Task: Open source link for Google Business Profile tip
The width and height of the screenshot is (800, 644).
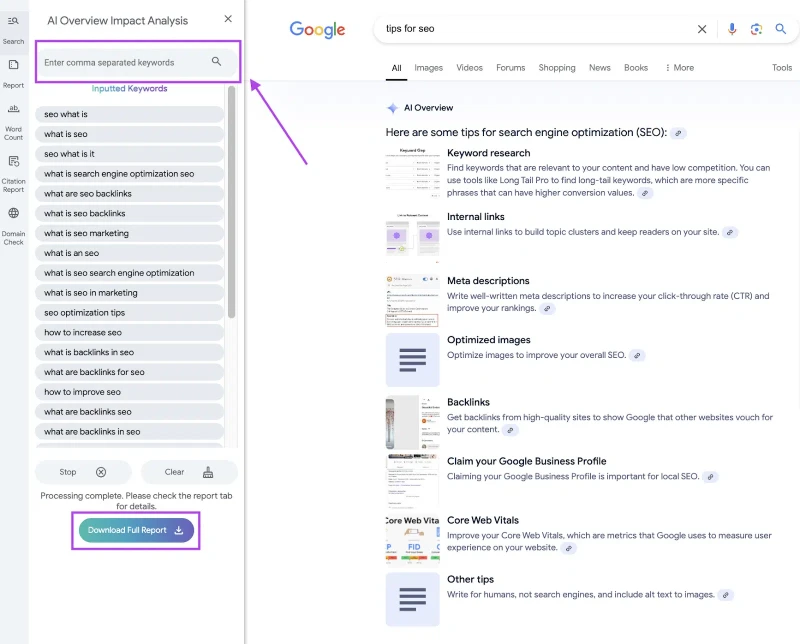Action: (710, 477)
